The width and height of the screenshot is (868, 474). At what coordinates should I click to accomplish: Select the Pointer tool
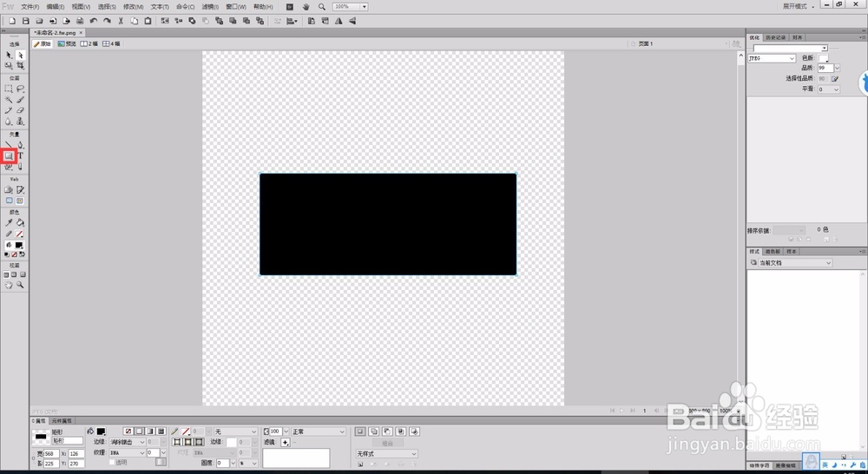tap(9, 55)
